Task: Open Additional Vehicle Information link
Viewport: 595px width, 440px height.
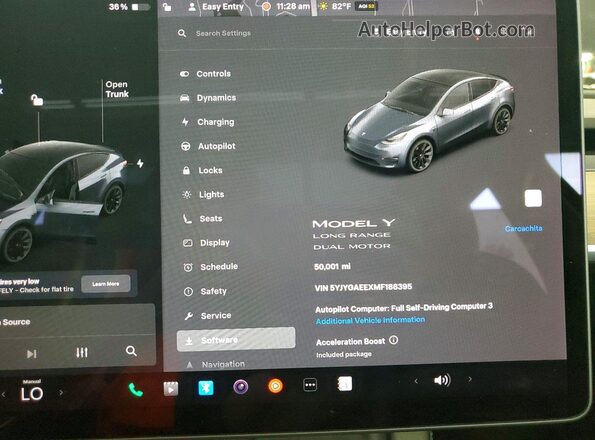Action: pos(370,321)
